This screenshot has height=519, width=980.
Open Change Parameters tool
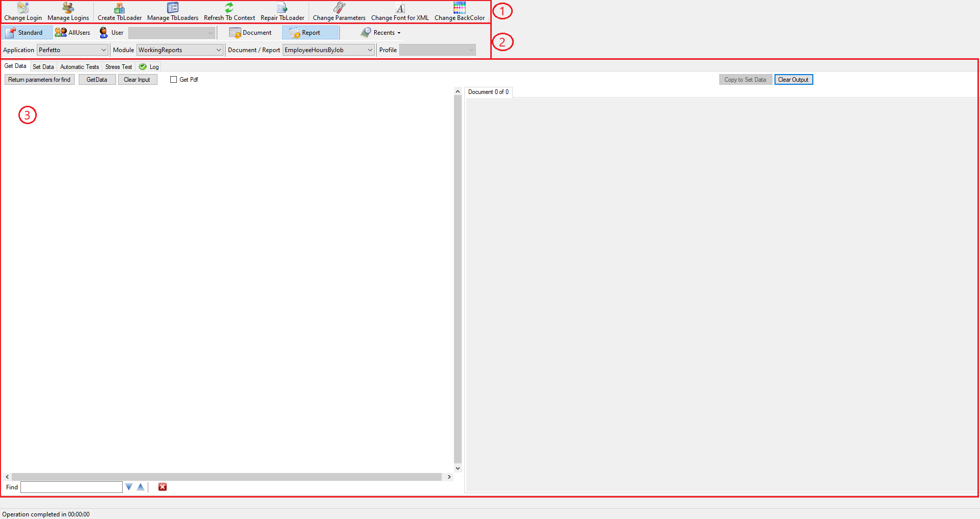[339, 12]
